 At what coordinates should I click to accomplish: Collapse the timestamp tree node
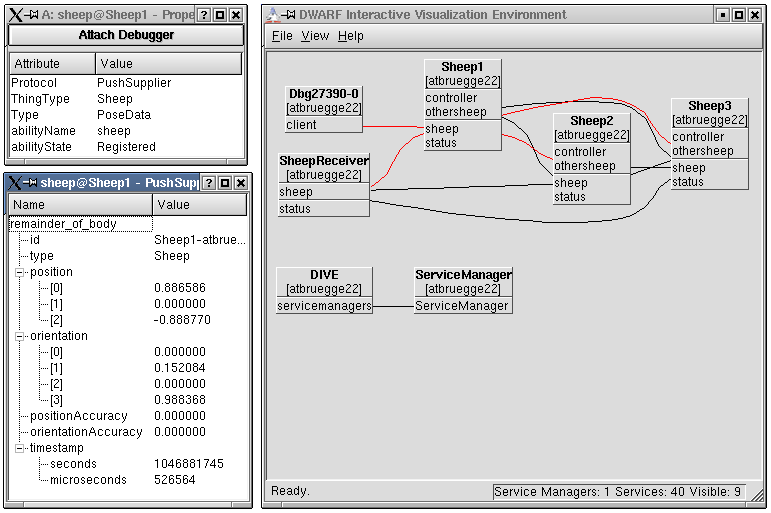point(19,448)
